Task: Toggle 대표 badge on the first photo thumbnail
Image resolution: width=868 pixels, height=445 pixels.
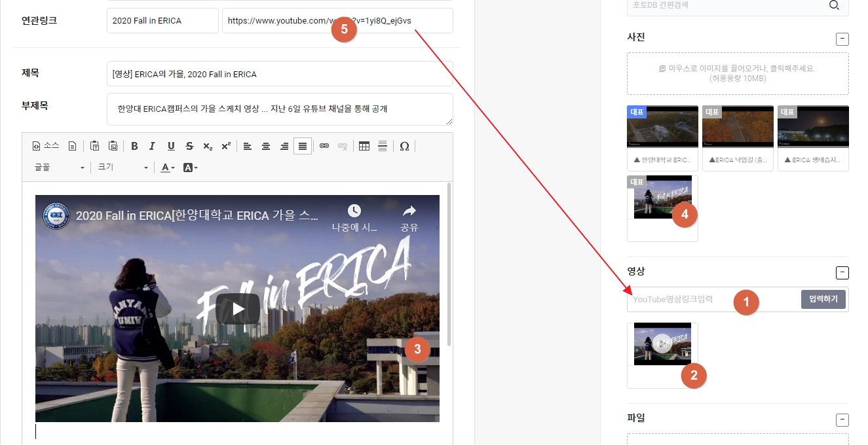Action: [637, 112]
